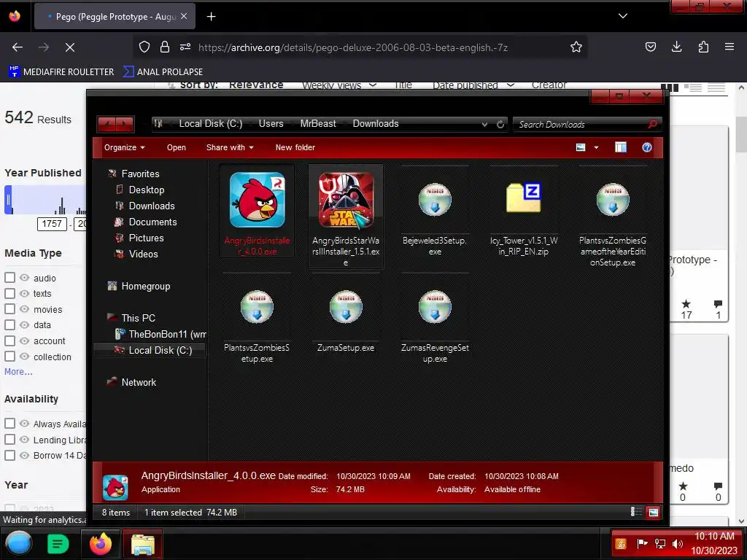
Task: Select AngryBirdsStarWarsIIInstaller_1.5.1.exe icon
Action: coord(346,200)
